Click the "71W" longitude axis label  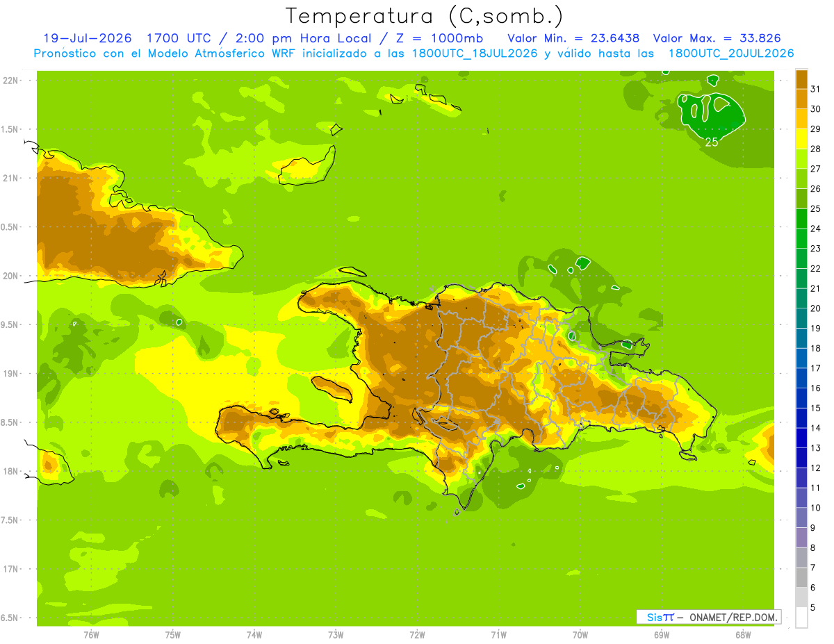[x=499, y=635]
